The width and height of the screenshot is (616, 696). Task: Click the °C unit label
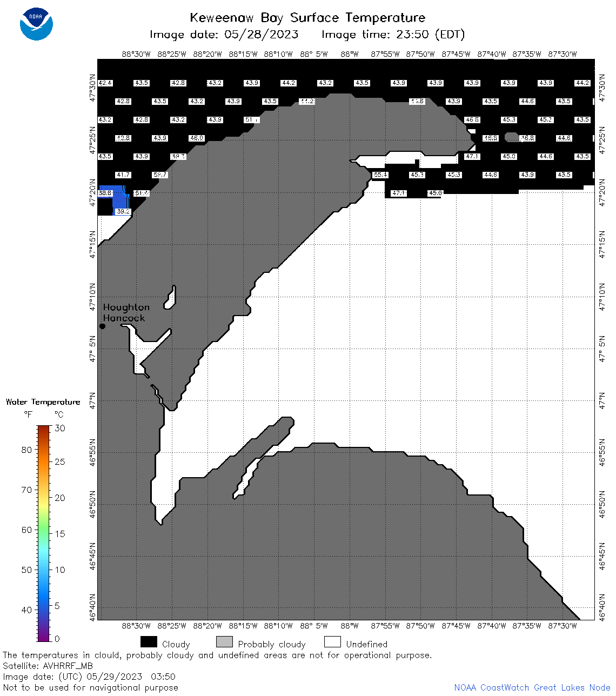point(59,414)
